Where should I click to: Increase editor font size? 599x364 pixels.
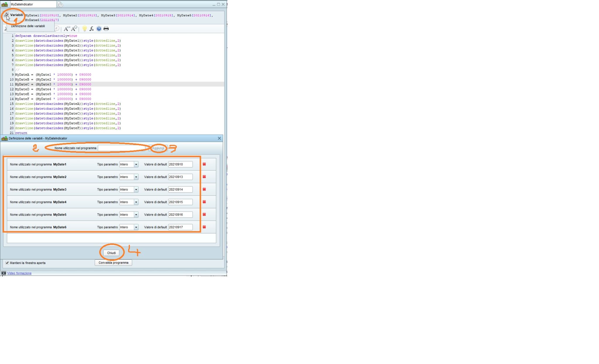coord(74,29)
